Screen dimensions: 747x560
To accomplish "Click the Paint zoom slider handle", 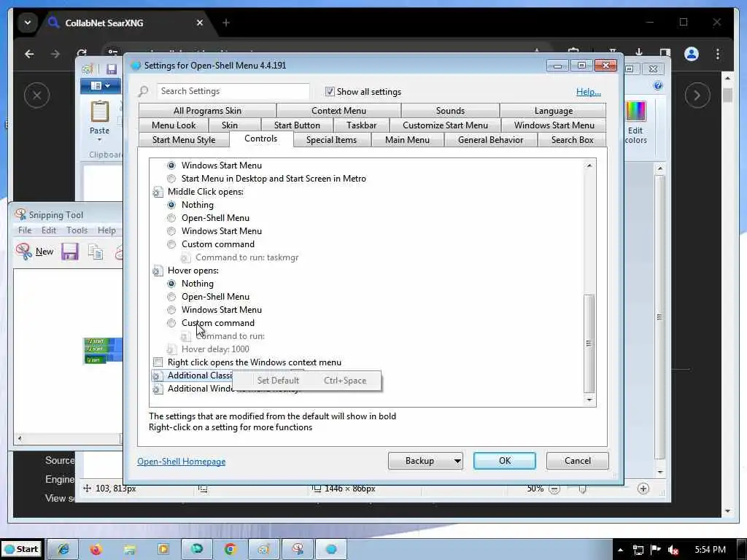I will tap(582, 489).
